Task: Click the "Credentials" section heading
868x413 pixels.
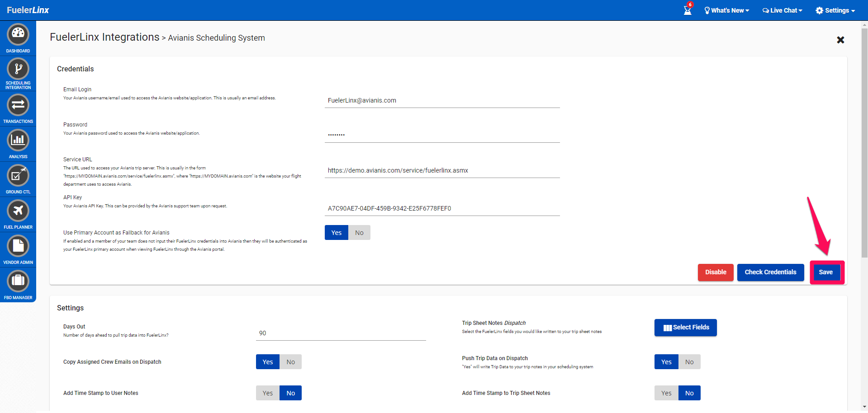Action: [x=76, y=69]
